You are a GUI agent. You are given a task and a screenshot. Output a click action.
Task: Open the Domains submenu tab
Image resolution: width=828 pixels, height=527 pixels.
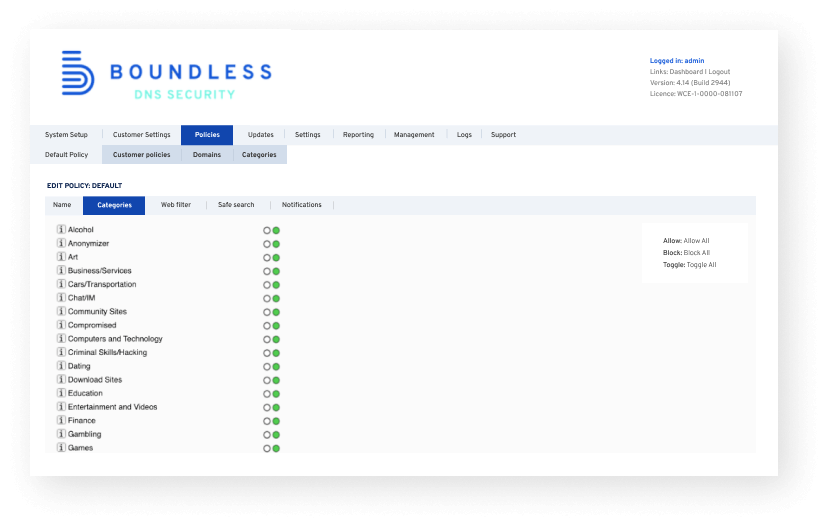207,155
